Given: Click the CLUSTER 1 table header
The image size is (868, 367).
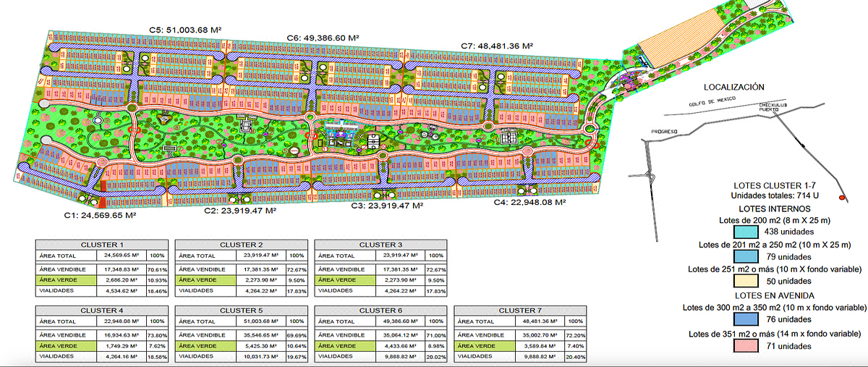Looking at the screenshot, I should [102, 245].
